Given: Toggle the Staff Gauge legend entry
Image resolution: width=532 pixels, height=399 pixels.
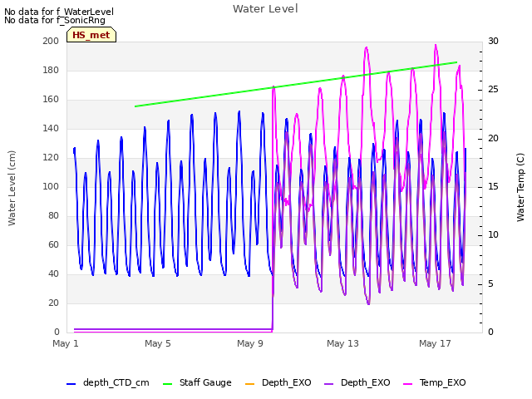Looking at the screenshot, I should click(197, 382).
